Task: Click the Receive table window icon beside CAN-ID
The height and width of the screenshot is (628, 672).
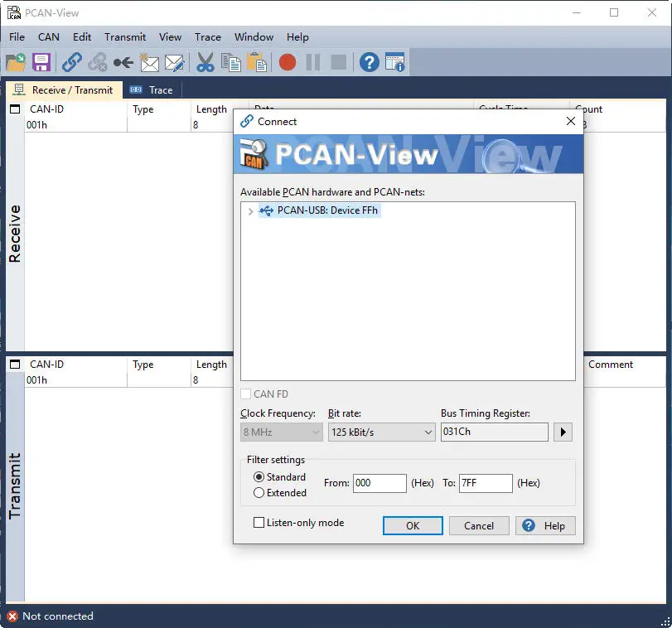Action: 15,109
